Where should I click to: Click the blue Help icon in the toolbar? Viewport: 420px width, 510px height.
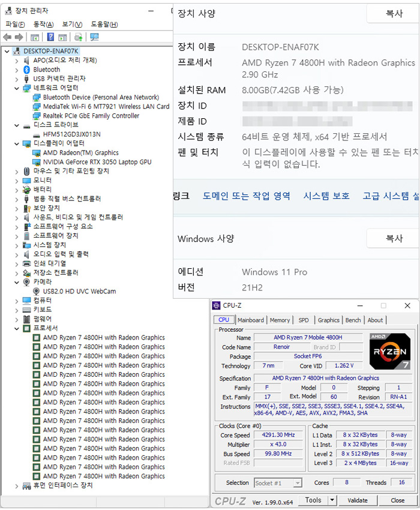pyautogui.click(x=51, y=37)
